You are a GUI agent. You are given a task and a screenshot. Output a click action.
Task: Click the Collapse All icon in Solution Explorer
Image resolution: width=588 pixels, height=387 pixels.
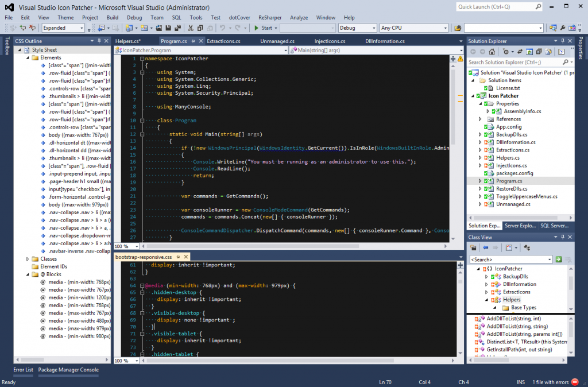pos(539,52)
